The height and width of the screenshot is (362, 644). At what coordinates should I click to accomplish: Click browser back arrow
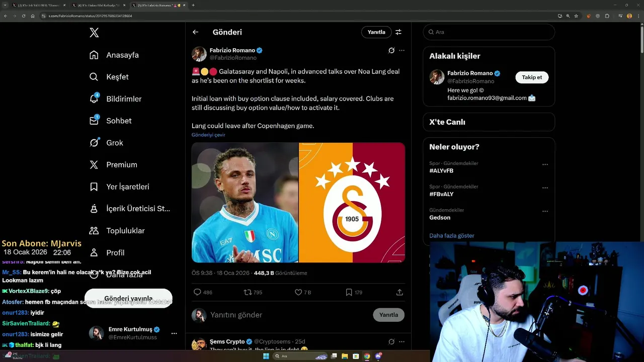(x=6, y=16)
